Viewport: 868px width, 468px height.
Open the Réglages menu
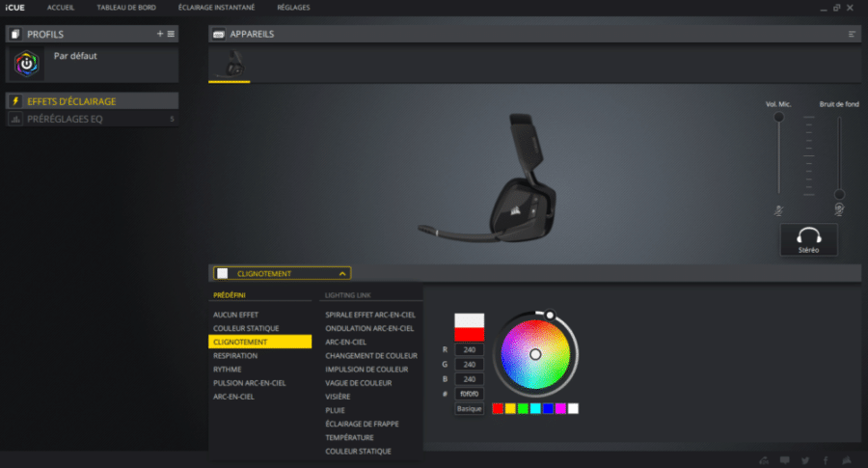[293, 7]
